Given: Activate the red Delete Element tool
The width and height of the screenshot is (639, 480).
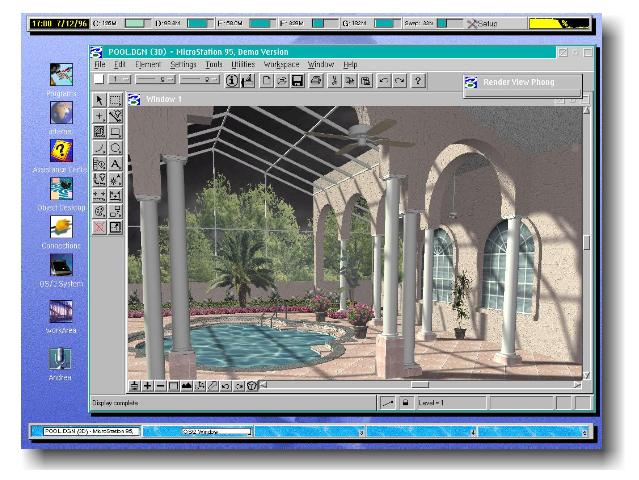Looking at the screenshot, I should pos(98,227).
